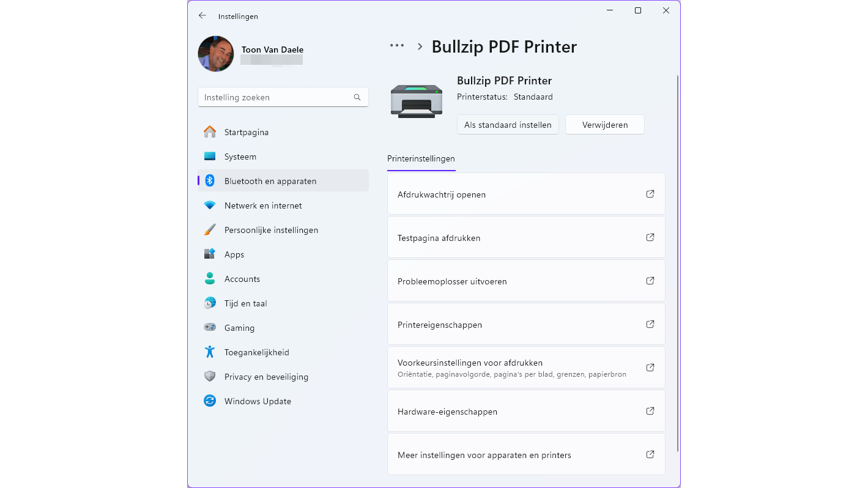868x488 pixels.
Task: Click external-link icon for Printereigenschappen
Action: [650, 324]
